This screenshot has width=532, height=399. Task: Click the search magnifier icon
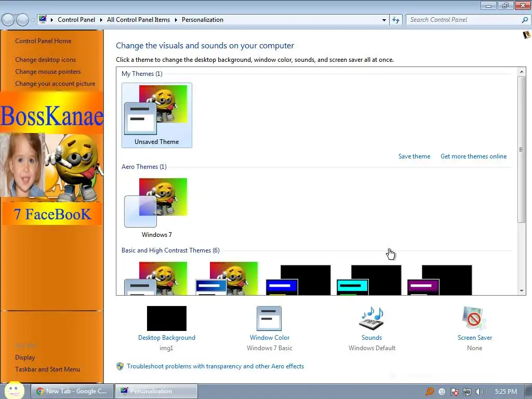525,20
